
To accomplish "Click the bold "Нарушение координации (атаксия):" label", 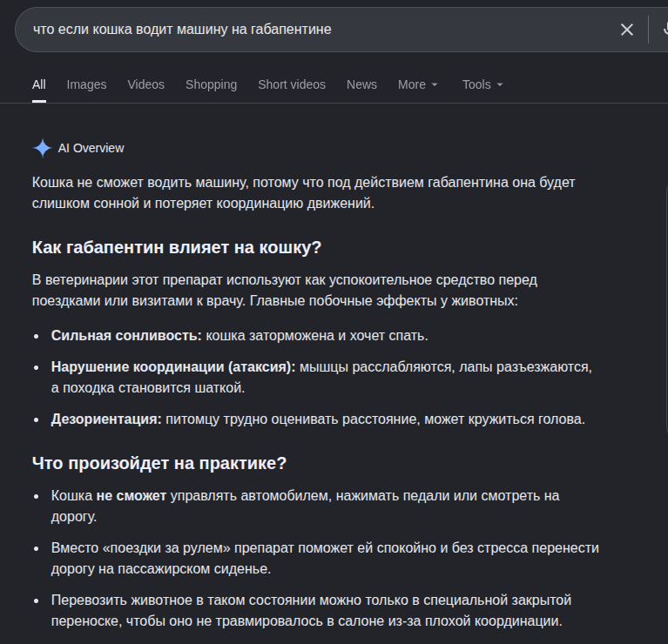I will 173,367.
